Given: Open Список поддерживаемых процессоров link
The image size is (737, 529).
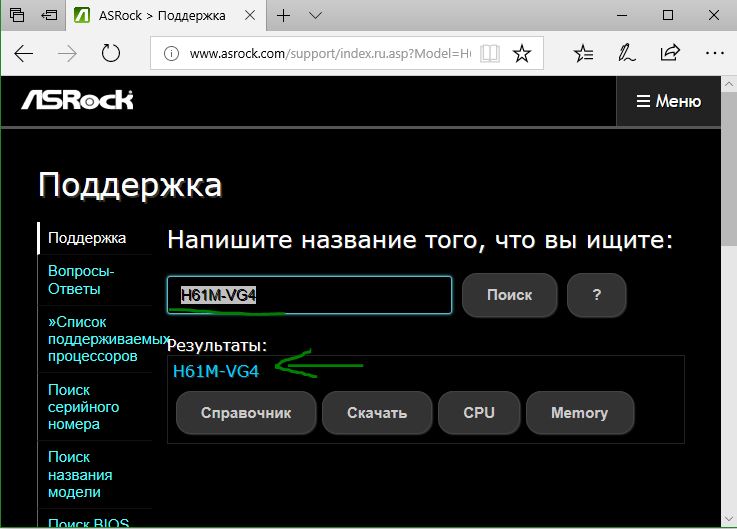Looking at the screenshot, I should tap(109, 339).
